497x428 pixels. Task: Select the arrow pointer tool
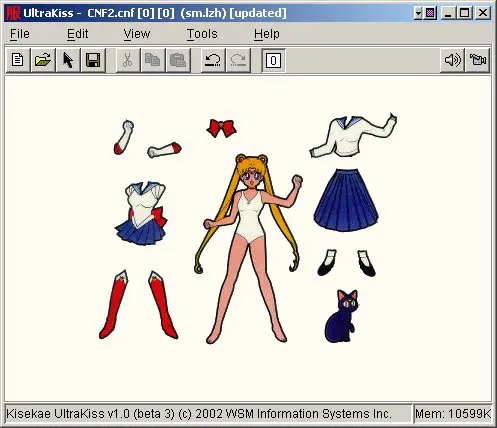point(68,60)
